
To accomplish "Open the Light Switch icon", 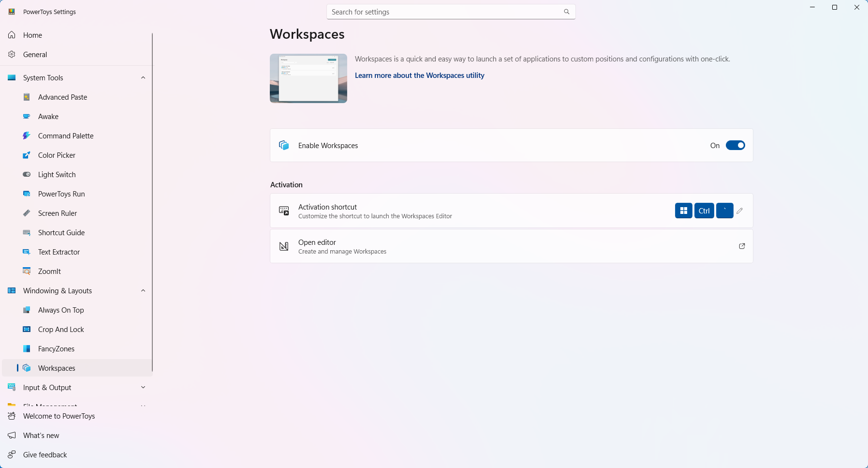I will [27, 175].
